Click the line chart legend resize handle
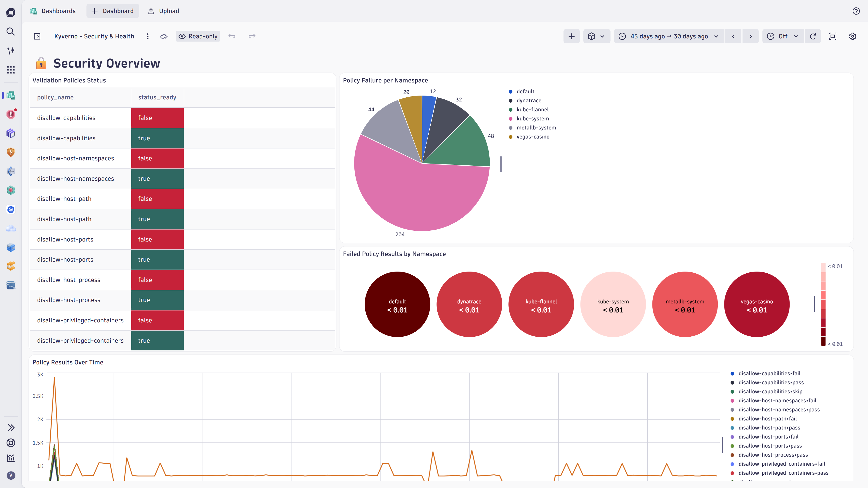This screenshot has height=488, width=868. point(722,445)
